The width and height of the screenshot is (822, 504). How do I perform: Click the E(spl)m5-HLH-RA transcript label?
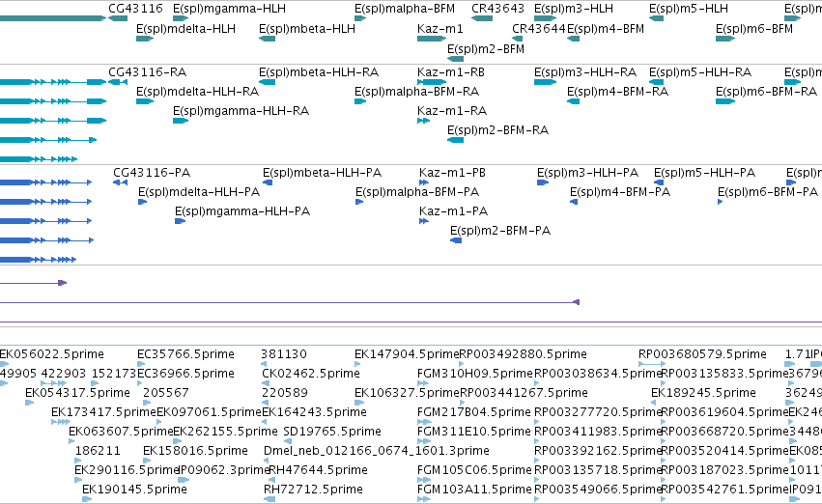tap(700, 72)
